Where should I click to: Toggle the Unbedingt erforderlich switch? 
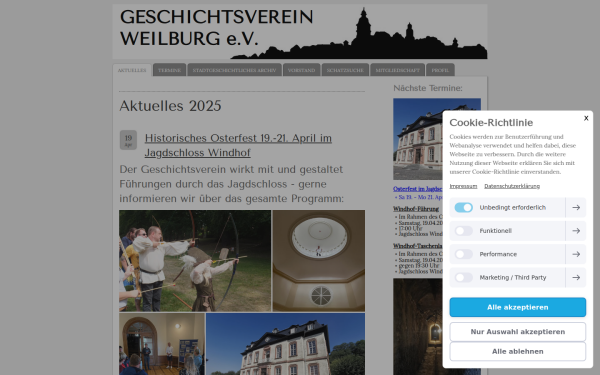pyautogui.click(x=463, y=207)
